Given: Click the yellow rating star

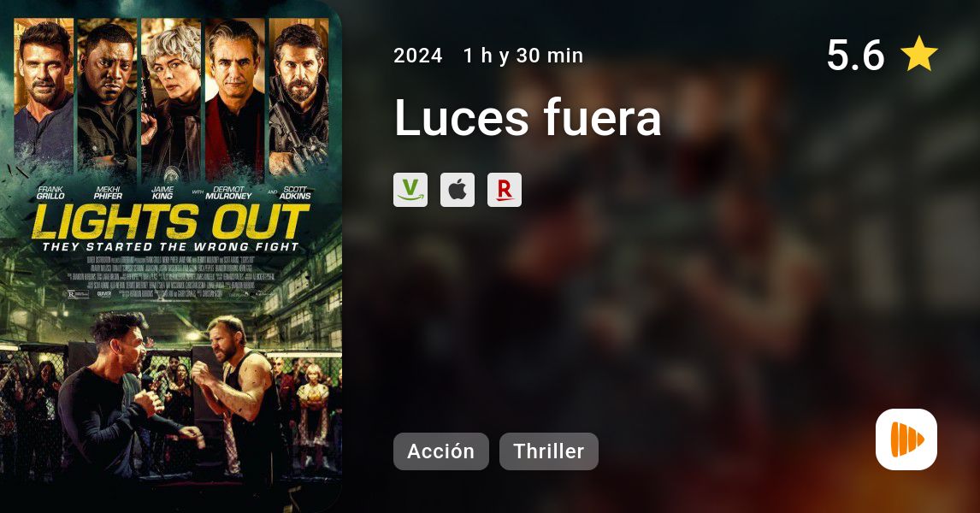Looking at the screenshot, I should tap(919, 54).
